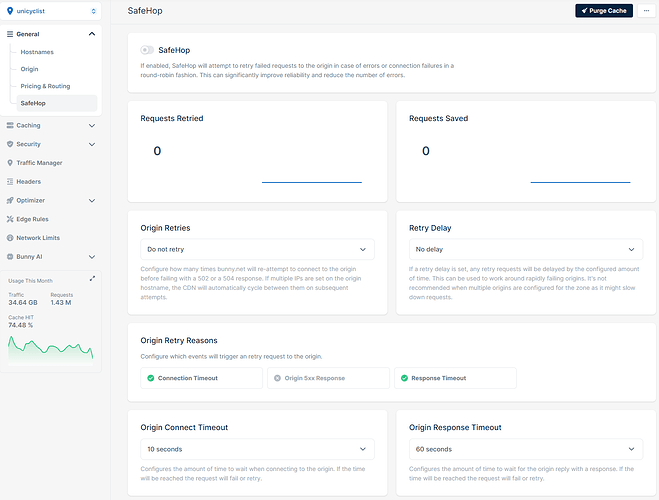This screenshot has width=659, height=500.
Task: Select SafeHop in the sidebar
Action: (57, 103)
